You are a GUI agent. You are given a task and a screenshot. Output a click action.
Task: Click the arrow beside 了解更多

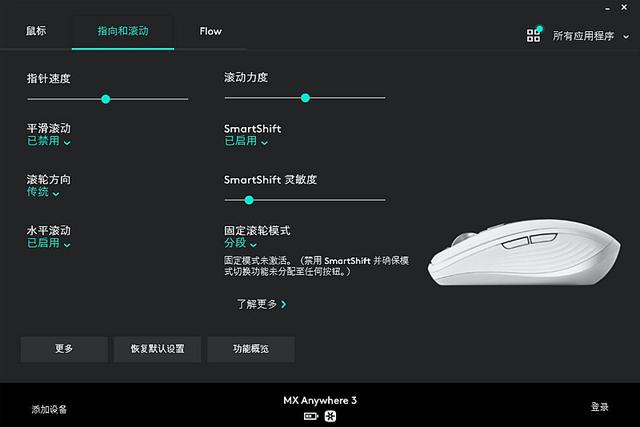tap(284, 304)
